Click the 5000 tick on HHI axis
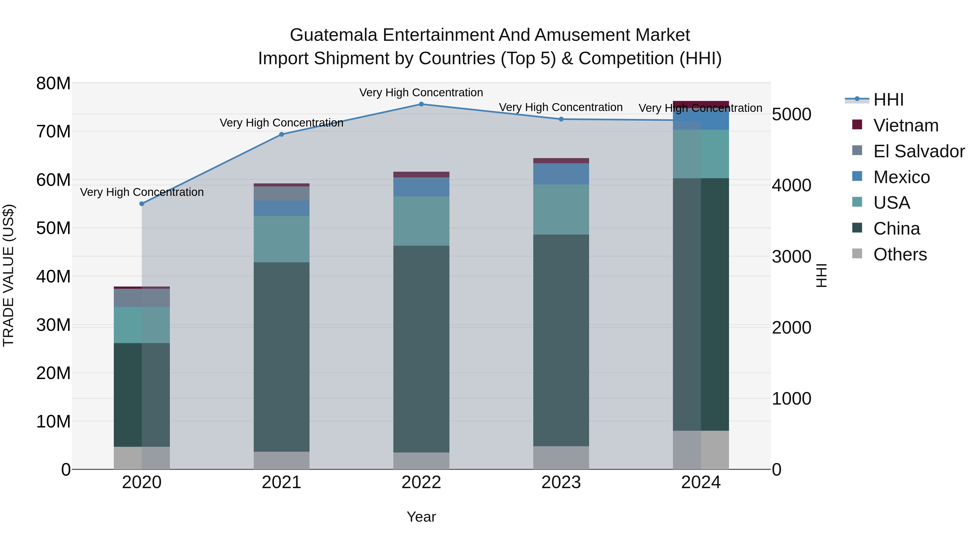 tap(792, 114)
